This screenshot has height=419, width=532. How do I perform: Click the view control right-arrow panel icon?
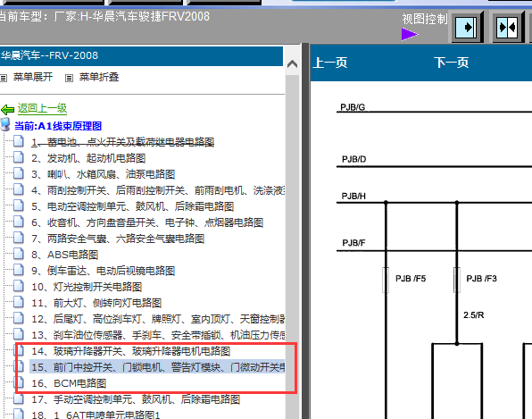tap(467, 27)
